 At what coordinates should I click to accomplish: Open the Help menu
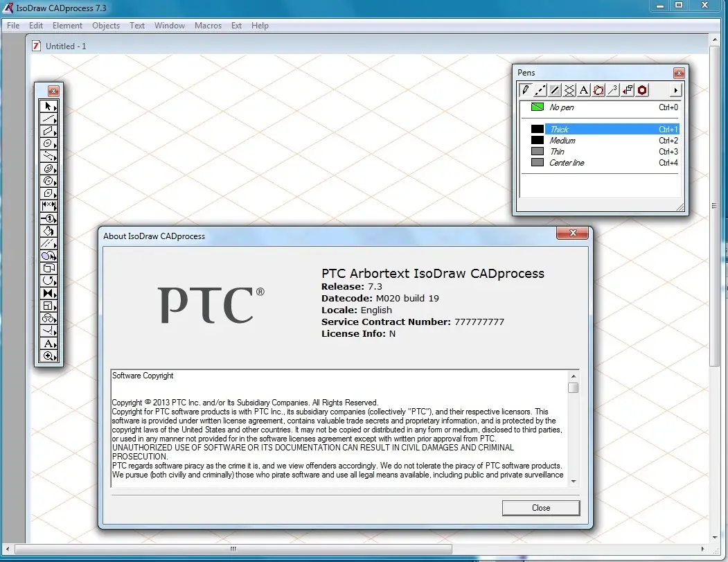pos(260,26)
